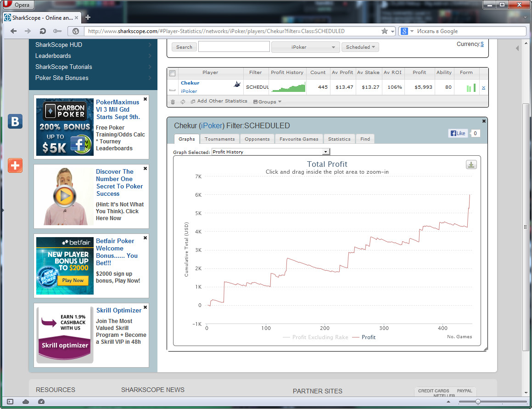Click the page vertical scrollbar
The image size is (532, 409).
click(526, 227)
